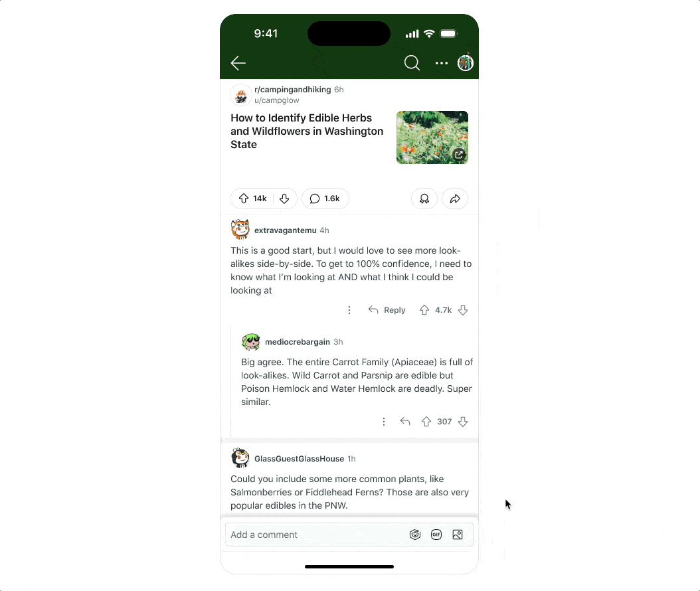The height and width of the screenshot is (591, 700).
Task: Upvote the post with 14k votes
Action: [x=243, y=199]
